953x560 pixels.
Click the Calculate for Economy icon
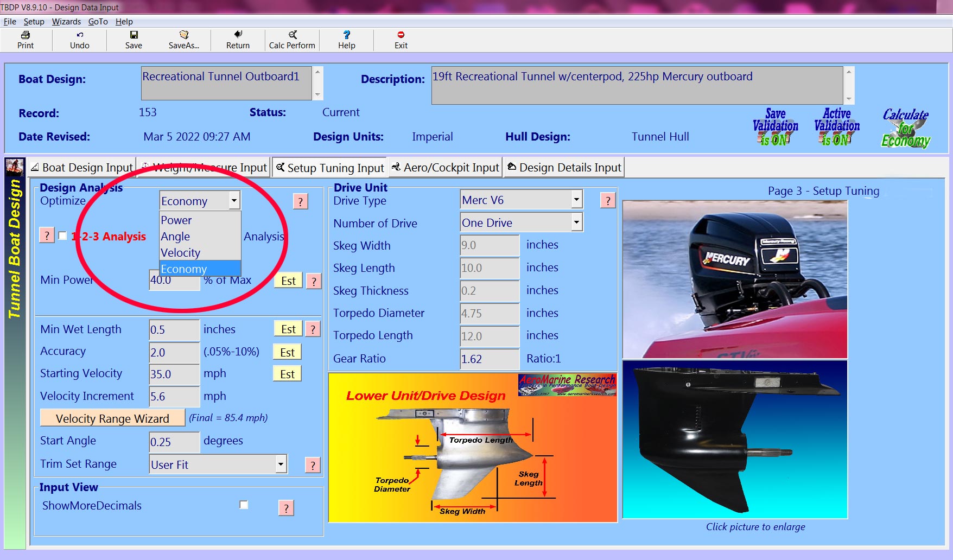(x=905, y=128)
